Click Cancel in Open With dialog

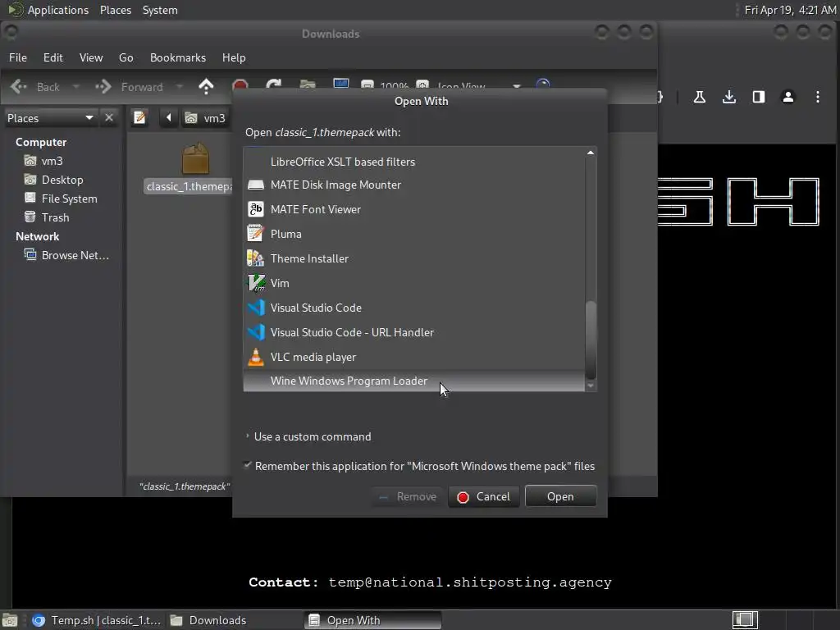point(484,496)
